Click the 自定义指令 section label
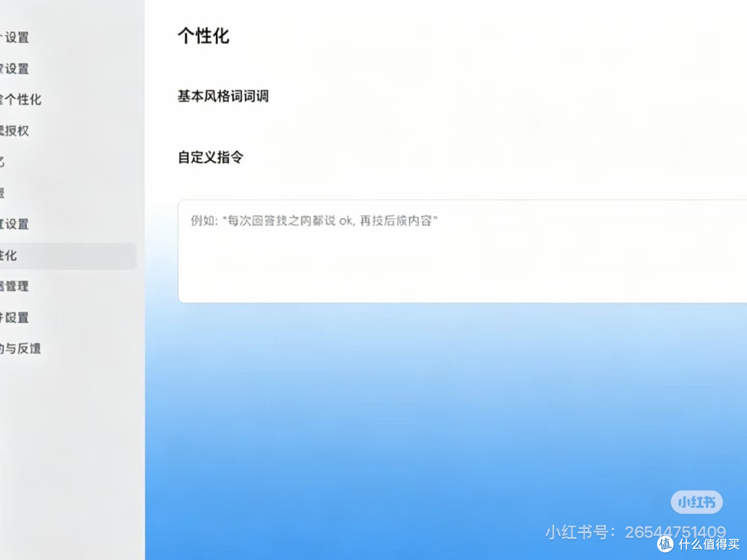The height and width of the screenshot is (560, 747). pos(210,157)
